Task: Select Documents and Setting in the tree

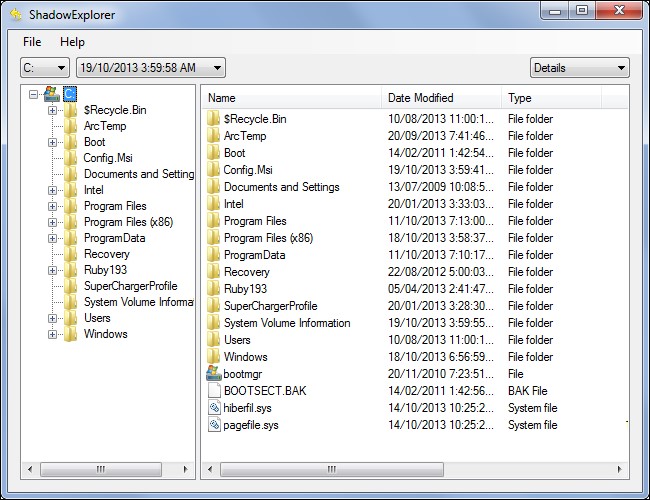Action: pyautogui.click(x=139, y=174)
